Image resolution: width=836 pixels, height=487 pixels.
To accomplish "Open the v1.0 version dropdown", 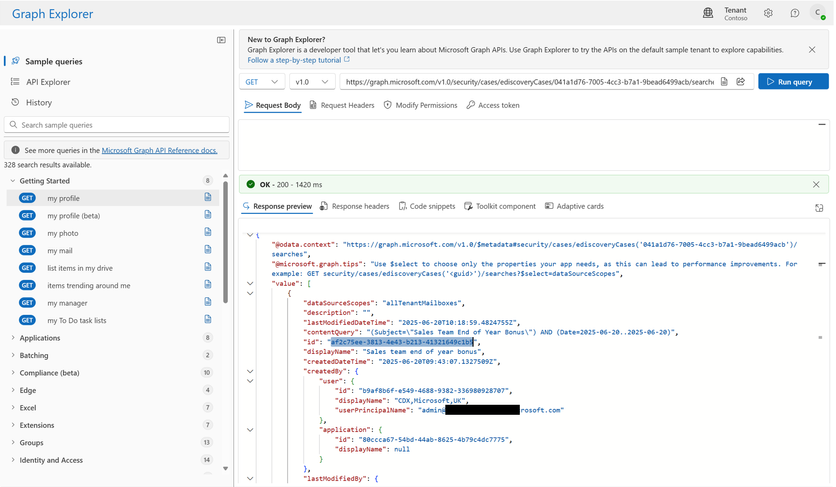I will [x=312, y=82].
